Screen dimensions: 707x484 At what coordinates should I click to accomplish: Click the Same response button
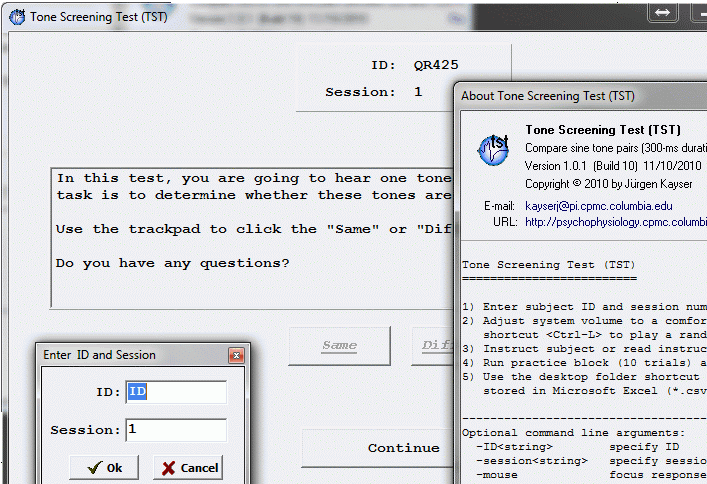click(339, 346)
